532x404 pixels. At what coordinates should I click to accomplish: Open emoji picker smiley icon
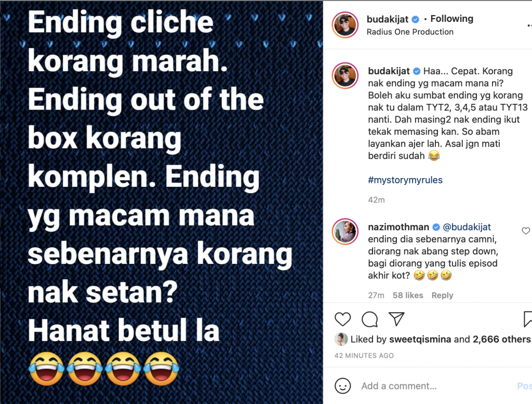coord(343,386)
